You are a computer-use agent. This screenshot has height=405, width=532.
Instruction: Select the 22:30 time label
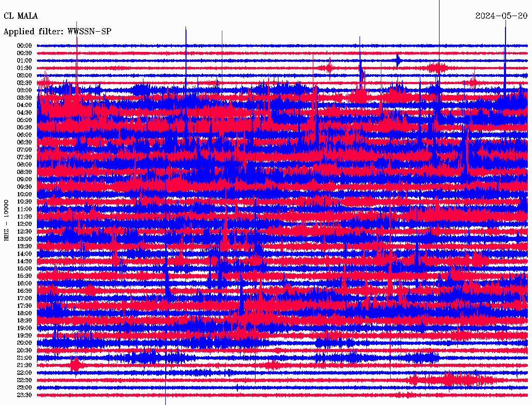24,380
